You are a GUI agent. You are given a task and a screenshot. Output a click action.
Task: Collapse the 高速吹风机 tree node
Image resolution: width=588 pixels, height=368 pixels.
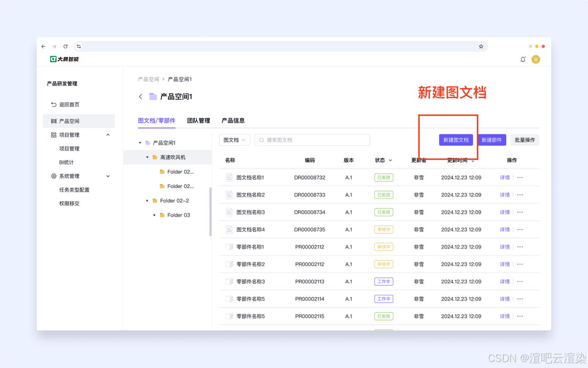[147, 157]
